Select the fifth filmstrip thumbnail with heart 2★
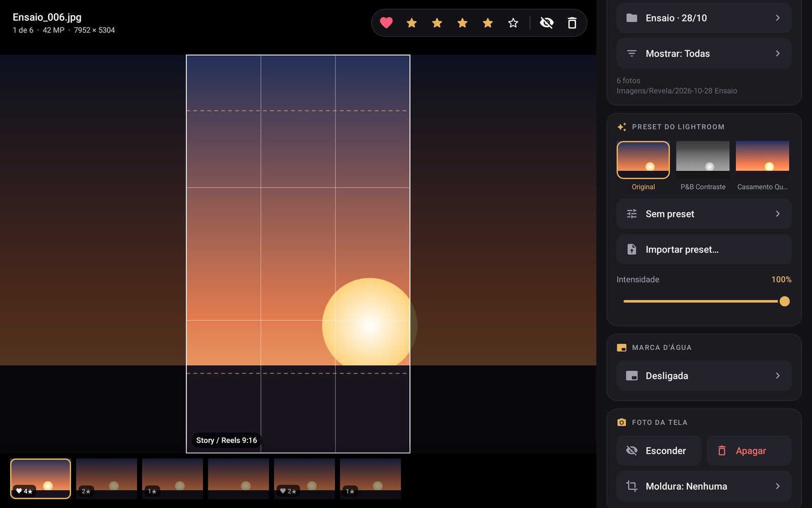Image resolution: width=812 pixels, height=508 pixels. point(304,479)
